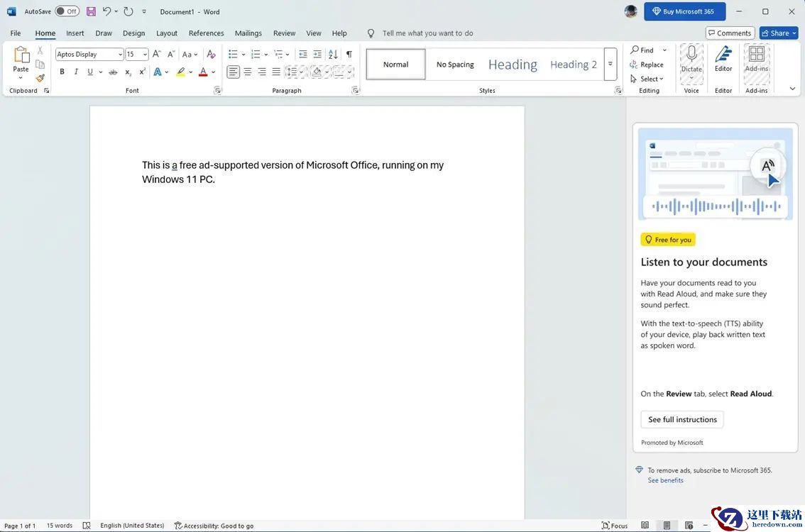The width and height of the screenshot is (805, 532).
Task: Switch to the Design tab
Action: click(134, 33)
